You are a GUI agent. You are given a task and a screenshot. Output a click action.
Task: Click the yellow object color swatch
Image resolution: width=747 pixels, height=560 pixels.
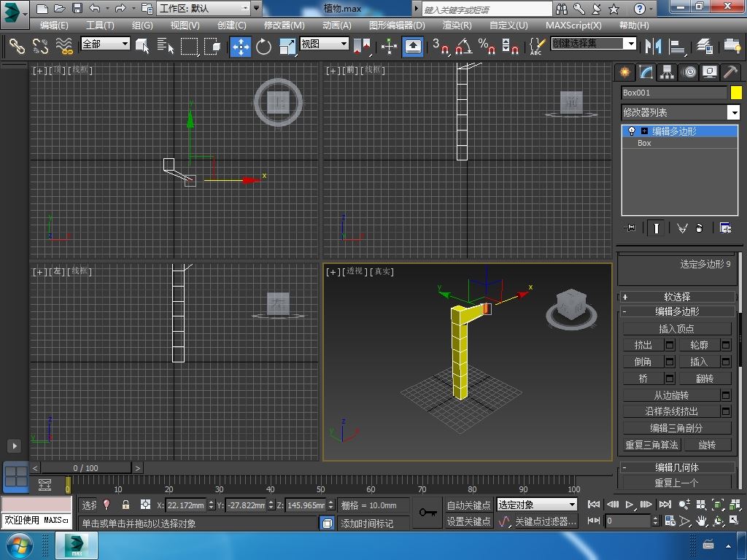[736, 93]
